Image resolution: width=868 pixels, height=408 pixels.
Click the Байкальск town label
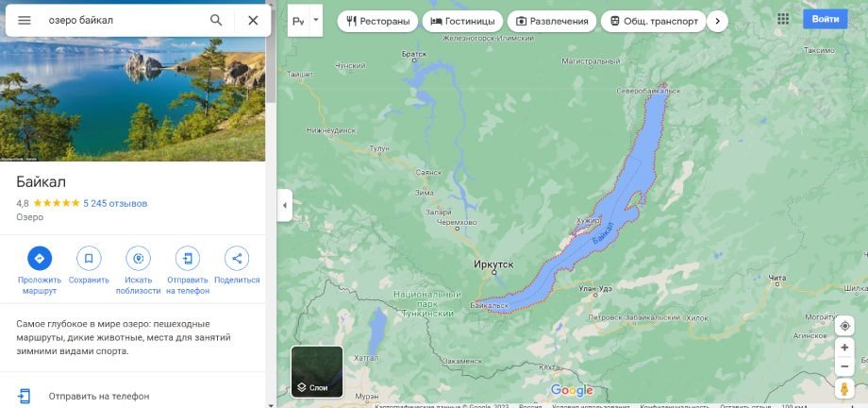[x=489, y=305]
